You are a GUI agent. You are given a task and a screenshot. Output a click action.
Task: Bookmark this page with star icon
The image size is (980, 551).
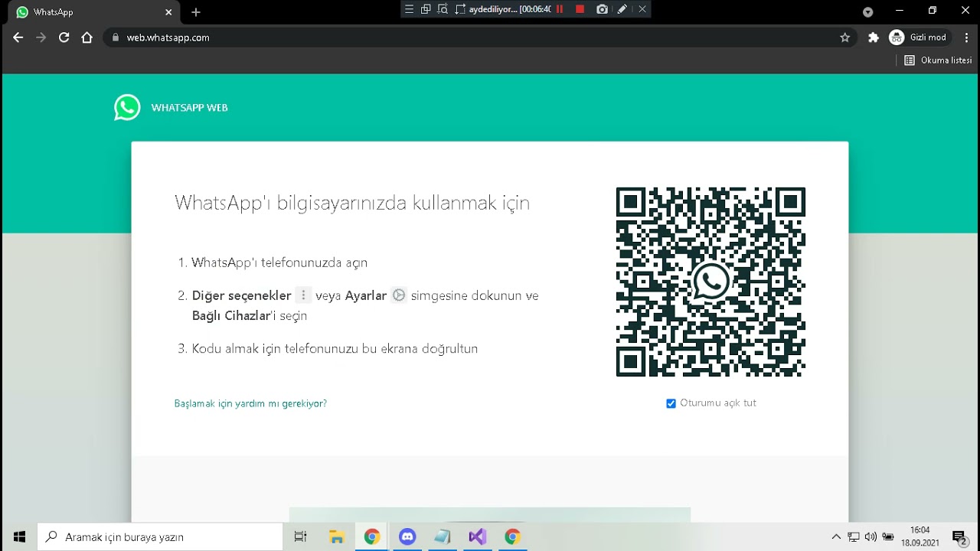[x=845, y=37]
